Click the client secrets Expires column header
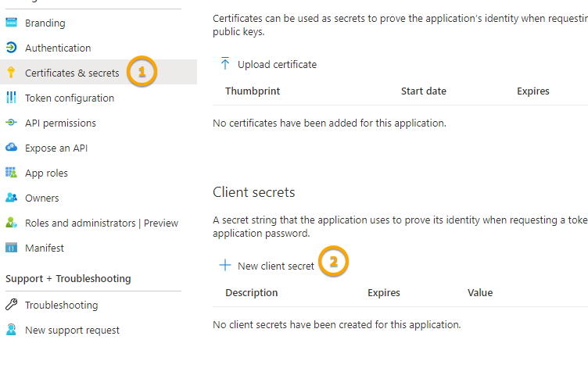Screen dimensions: 588x386 click(x=384, y=293)
